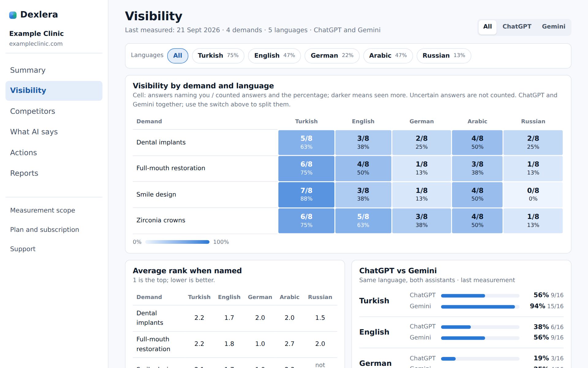The height and width of the screenshot is (368, 588).
Task: Click Average rank when named heading
Action: (x=187, y=271)
